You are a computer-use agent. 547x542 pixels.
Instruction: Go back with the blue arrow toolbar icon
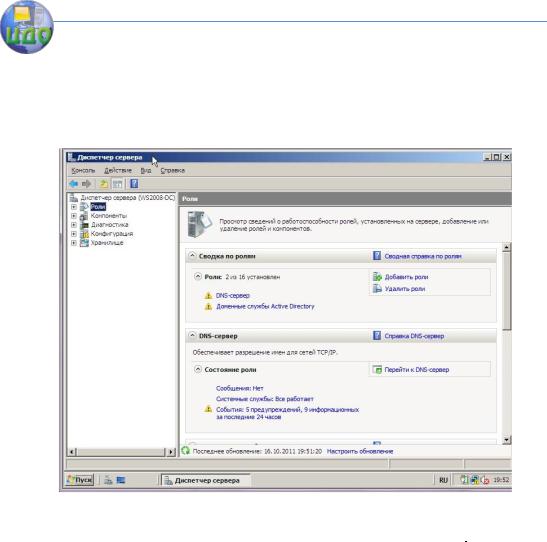point(73,184)
